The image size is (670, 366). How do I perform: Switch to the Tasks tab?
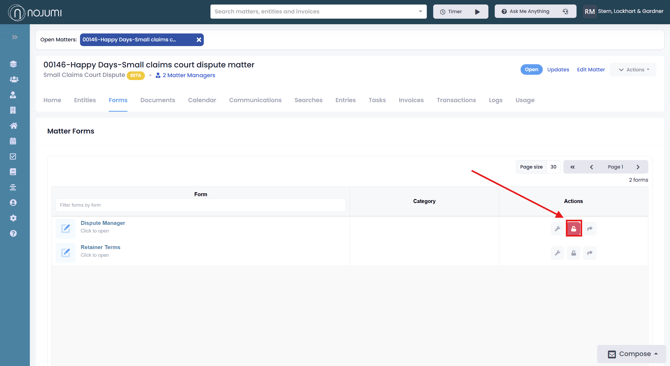point(377,100)
